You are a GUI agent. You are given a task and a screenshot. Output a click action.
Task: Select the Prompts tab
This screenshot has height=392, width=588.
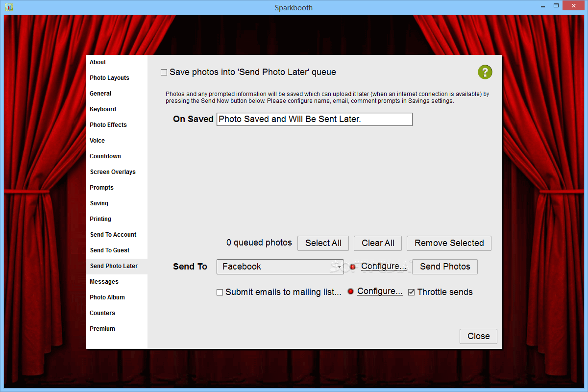click(x=117, y=188)
